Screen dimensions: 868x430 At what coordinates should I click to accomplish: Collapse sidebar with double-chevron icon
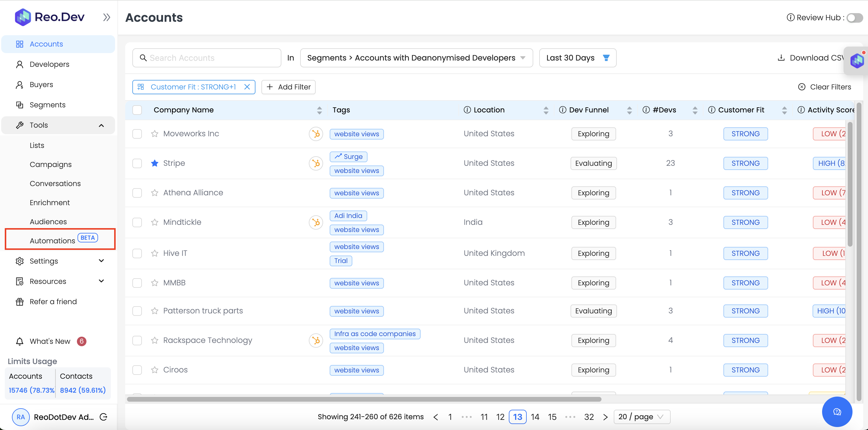point(106,17)
